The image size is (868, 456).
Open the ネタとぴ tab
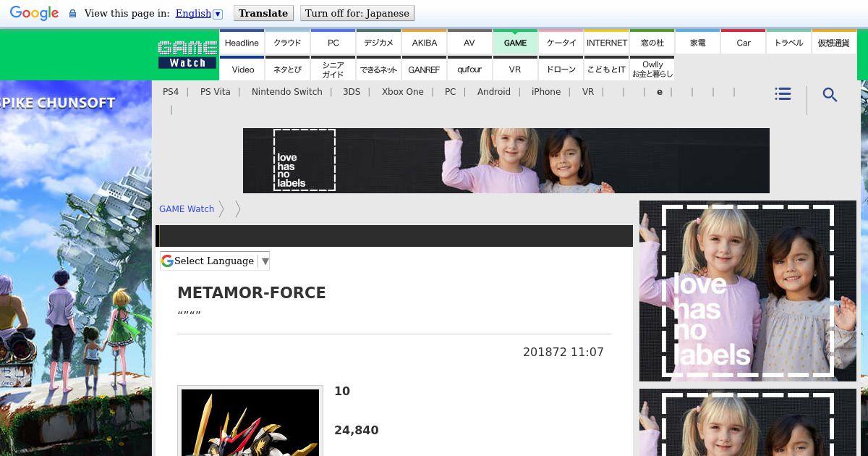[287, 69]
